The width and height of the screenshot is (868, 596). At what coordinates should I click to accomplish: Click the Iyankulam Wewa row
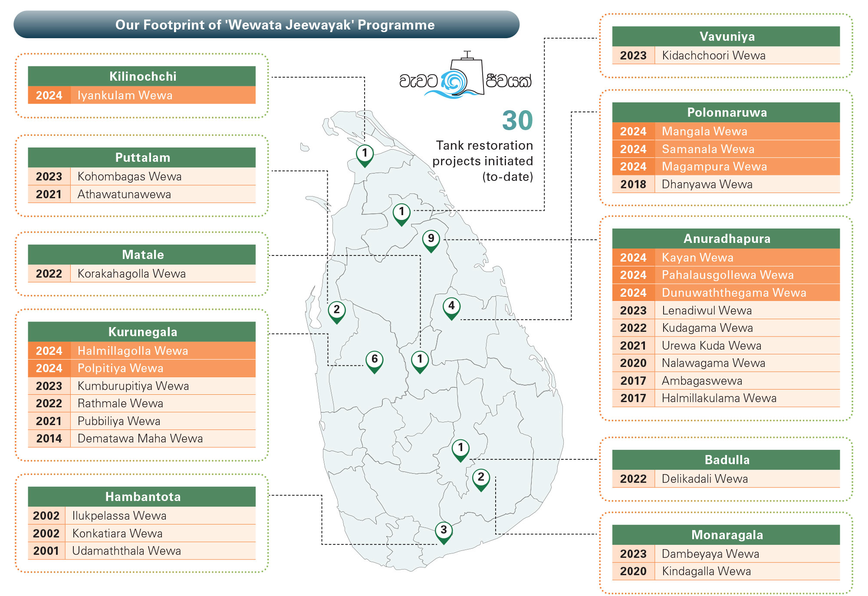(142, 95)
